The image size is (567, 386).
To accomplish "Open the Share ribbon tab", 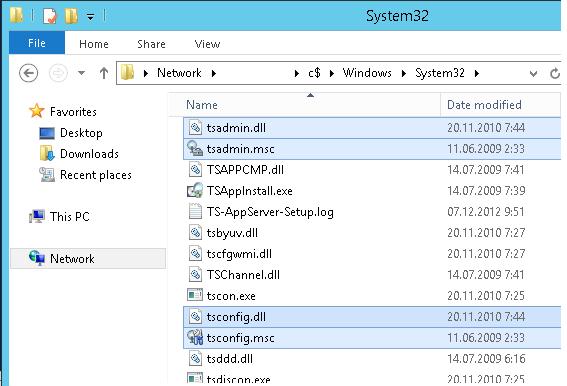I will 151,44.
